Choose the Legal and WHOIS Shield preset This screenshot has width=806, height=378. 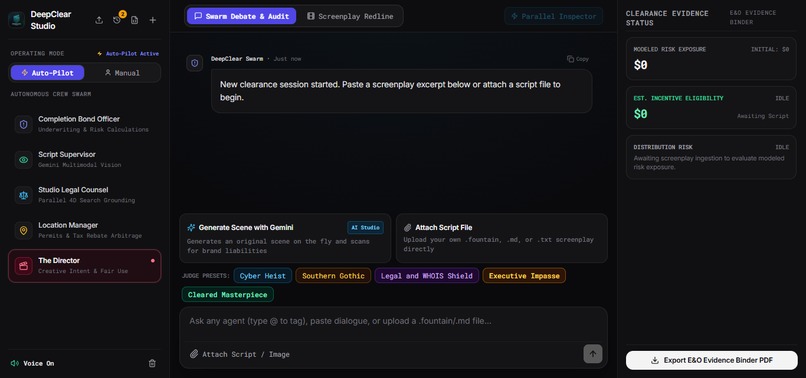tap(427, 276)
